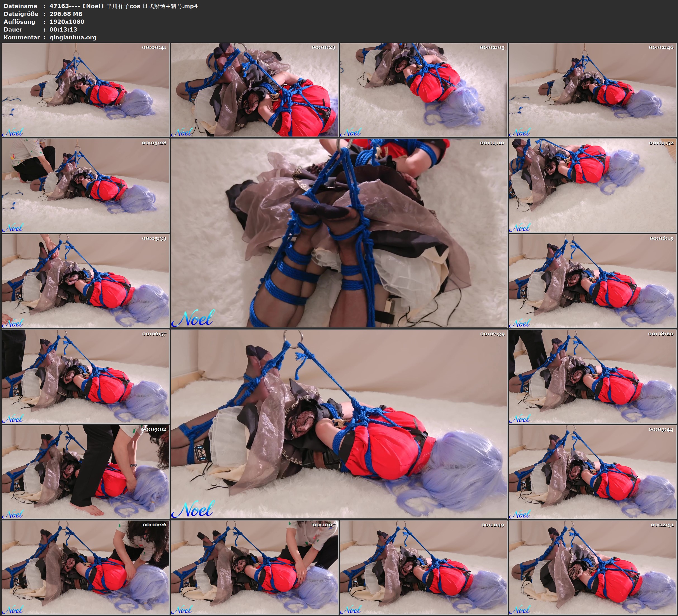Select the frame timestamped 00:11:49
Screen dimensions: 678x616
point(423,567)
